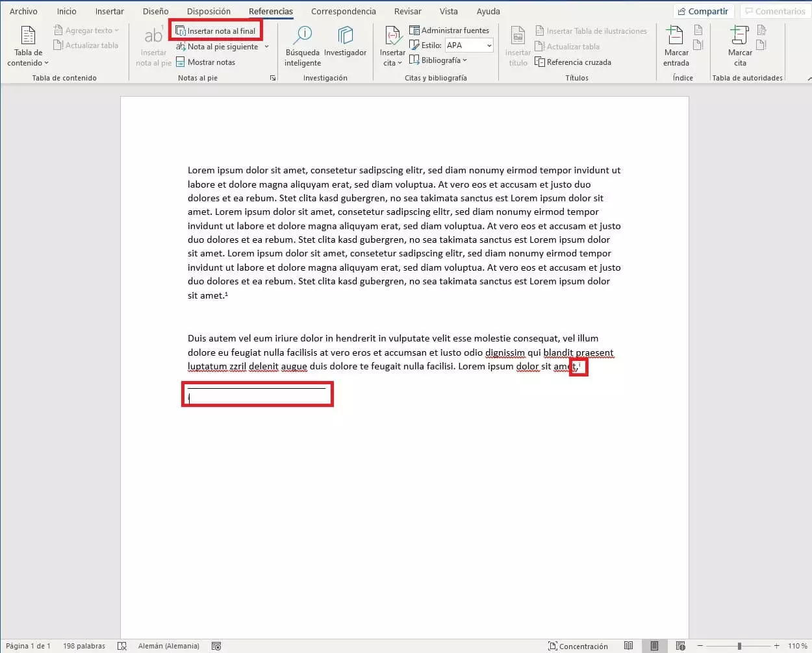Click Actualizar tabla under Tabla de contenido

(86, 45)
